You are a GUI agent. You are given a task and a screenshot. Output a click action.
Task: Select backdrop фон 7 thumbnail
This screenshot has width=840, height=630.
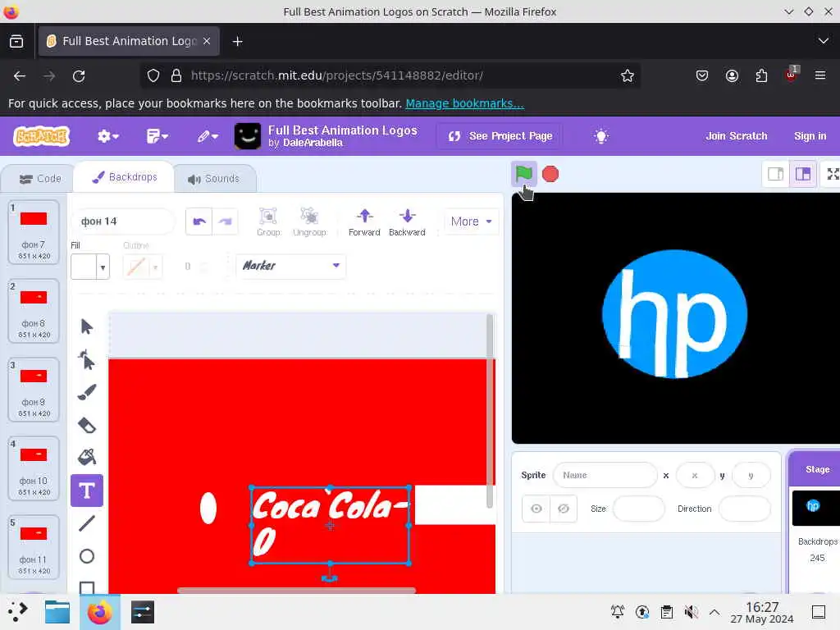[x=33, y=232]
